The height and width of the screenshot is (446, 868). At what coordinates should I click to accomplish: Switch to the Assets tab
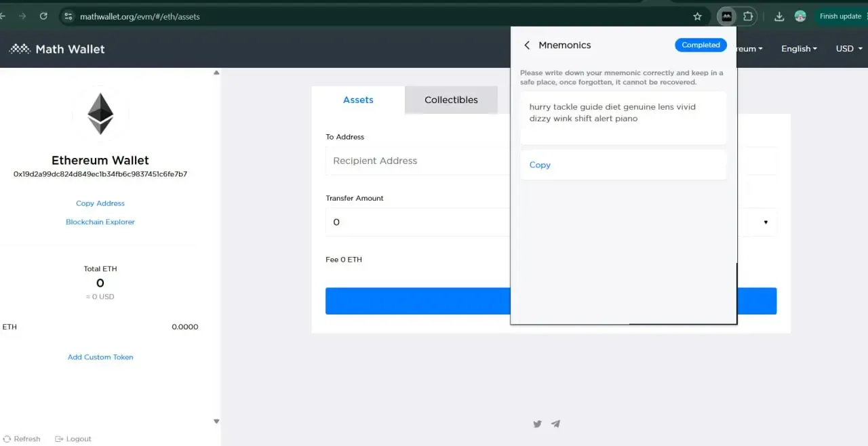pos(358,100)
